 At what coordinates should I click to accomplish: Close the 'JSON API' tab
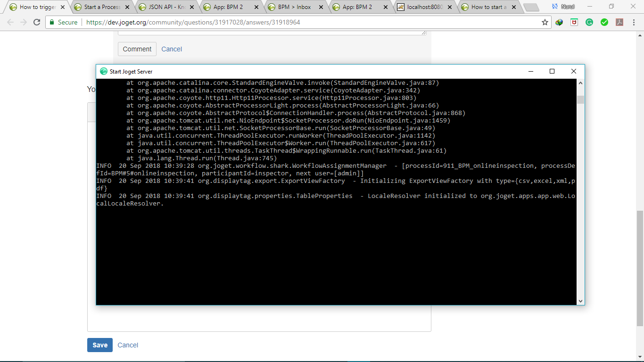click(191, 7)
